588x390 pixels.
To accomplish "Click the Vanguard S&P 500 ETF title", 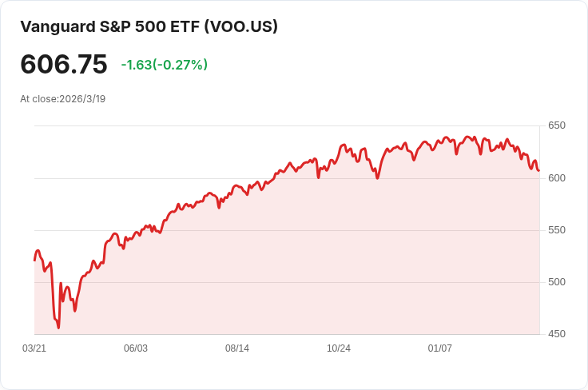I will (110, 26).
